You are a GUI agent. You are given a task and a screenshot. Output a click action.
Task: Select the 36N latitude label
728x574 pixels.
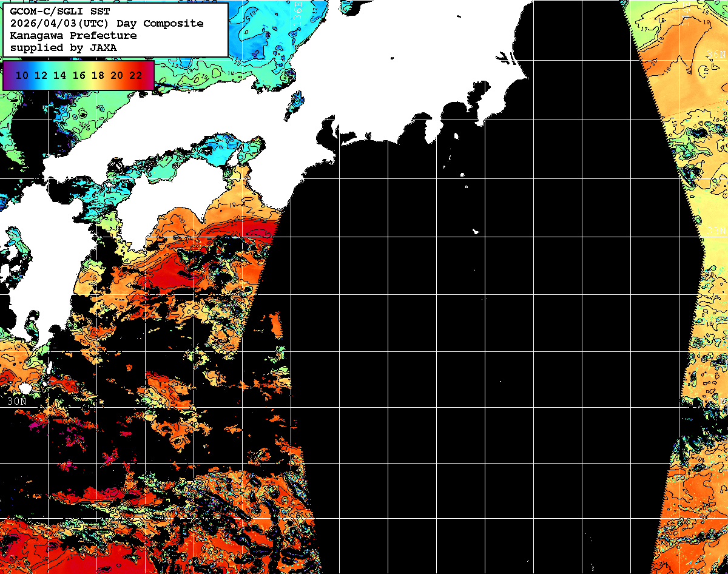(716, 54)
